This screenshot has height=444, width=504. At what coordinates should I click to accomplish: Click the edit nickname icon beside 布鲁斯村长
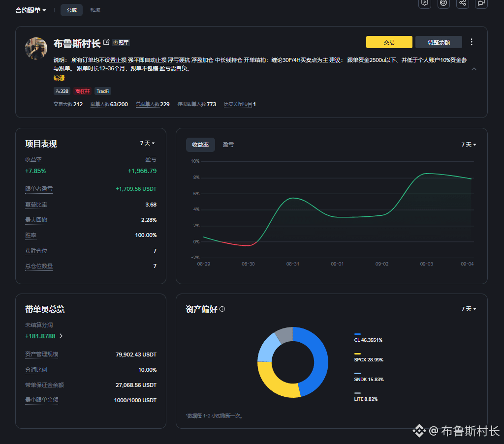tap(106, 42)
